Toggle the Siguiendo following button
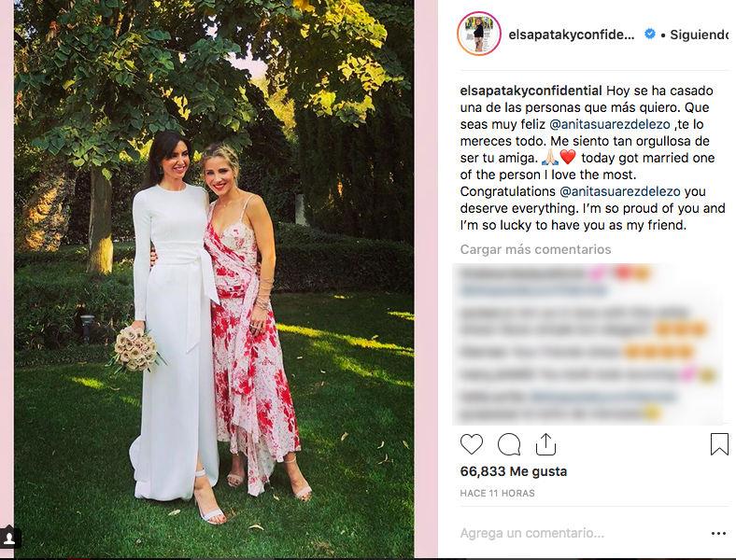The height and width of the screenshot is (560, 736). (700, 35)
